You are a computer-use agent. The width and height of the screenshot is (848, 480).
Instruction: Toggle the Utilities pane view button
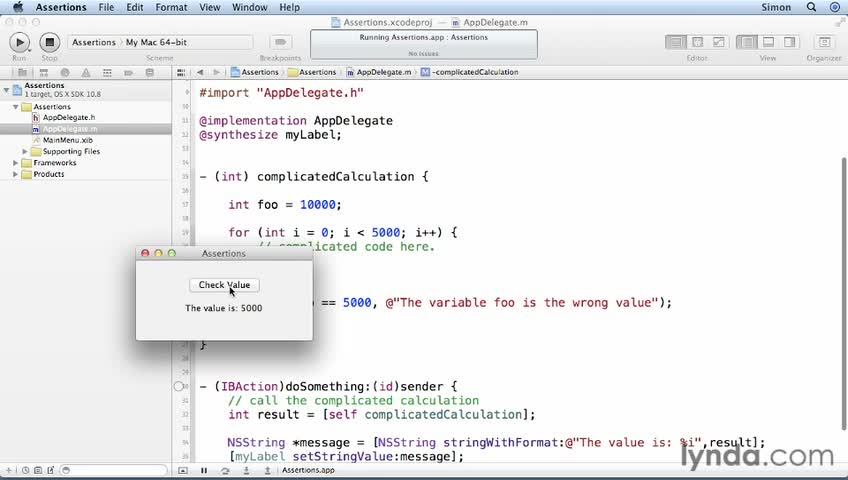789,42
